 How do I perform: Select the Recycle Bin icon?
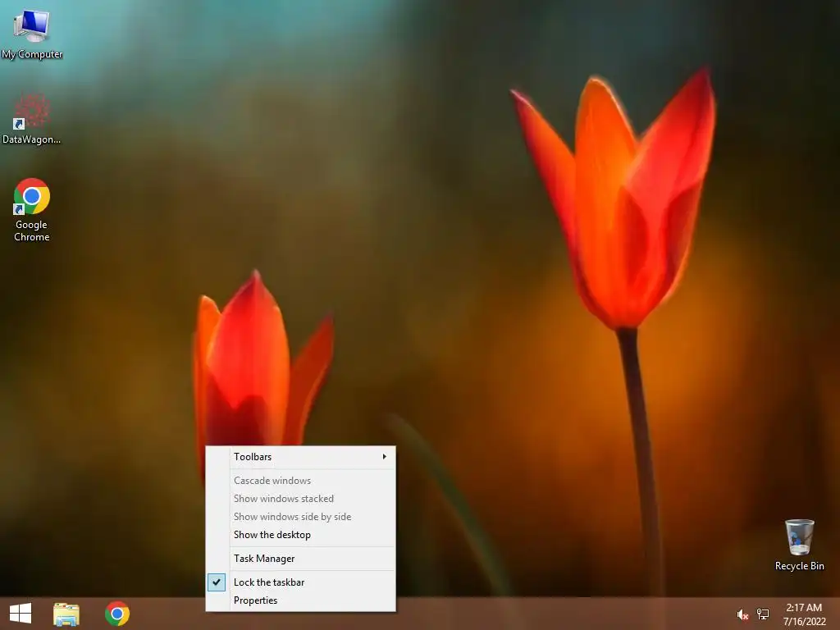point(799,545)
